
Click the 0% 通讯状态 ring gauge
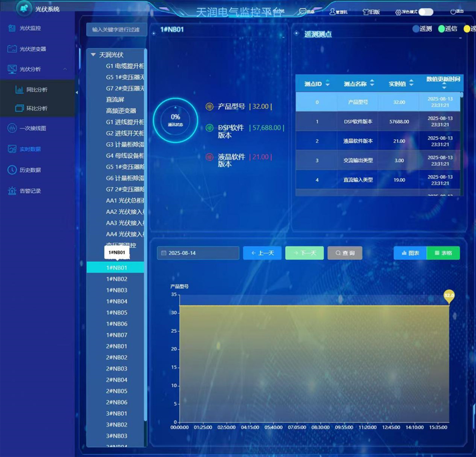tap(176, 120)
